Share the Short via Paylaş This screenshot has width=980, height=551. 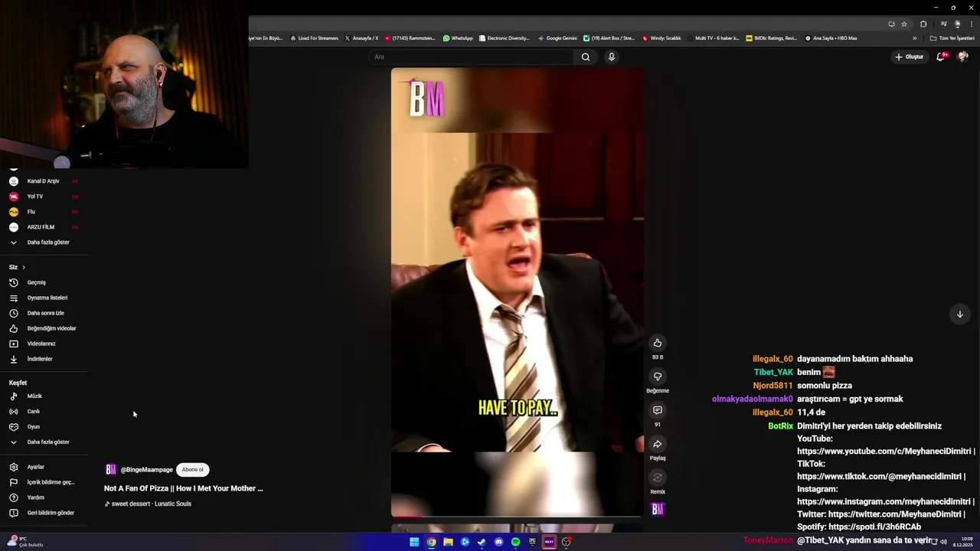(657, 444)
